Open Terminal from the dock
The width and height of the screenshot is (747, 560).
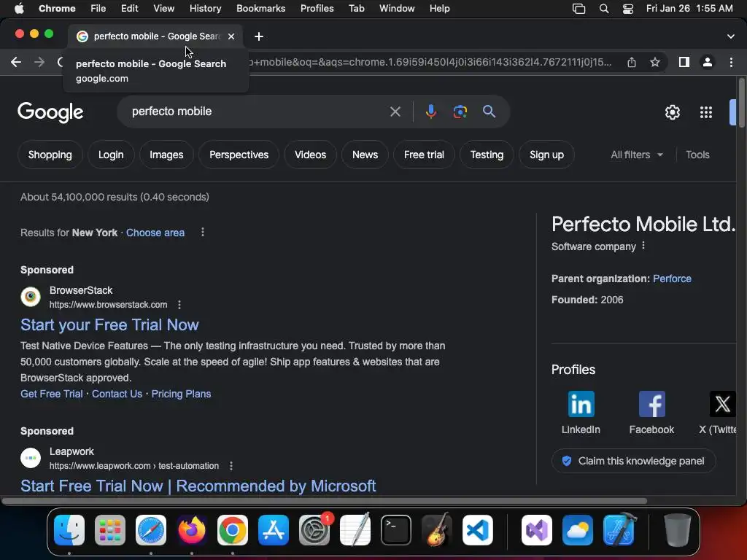(x=396, y=529)
